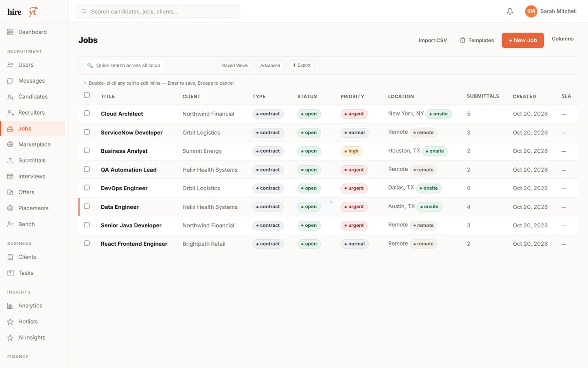Click the Hotlists star icon

[x=10, y=322]
